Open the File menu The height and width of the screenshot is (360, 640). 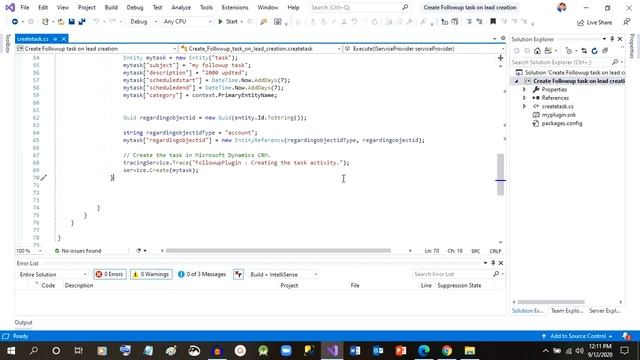[24, 7]
